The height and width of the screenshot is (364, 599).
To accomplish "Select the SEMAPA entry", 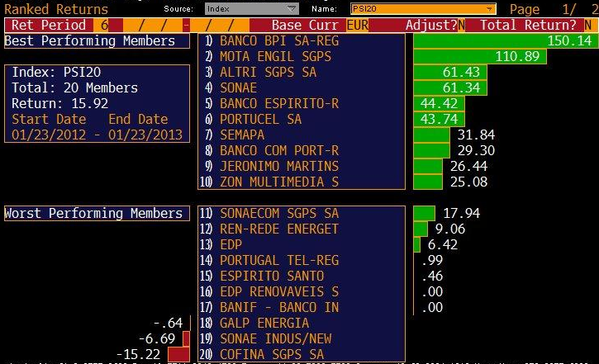I will [302, 135].
